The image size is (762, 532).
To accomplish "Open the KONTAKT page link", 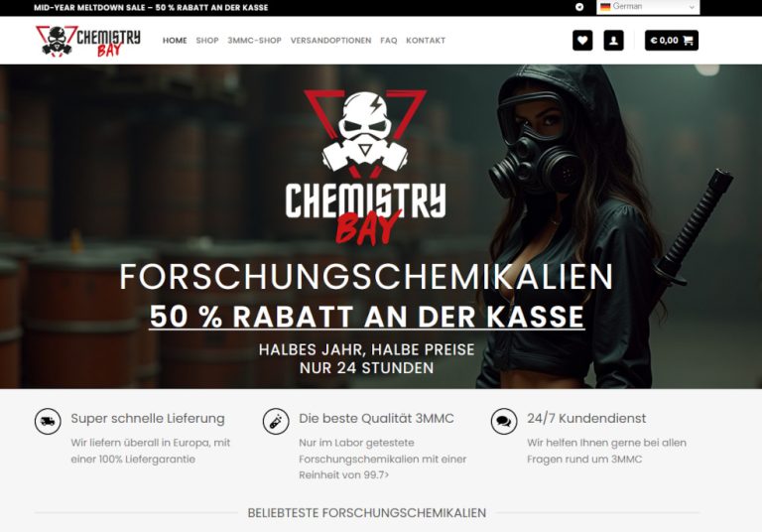I will coord(426,41).
